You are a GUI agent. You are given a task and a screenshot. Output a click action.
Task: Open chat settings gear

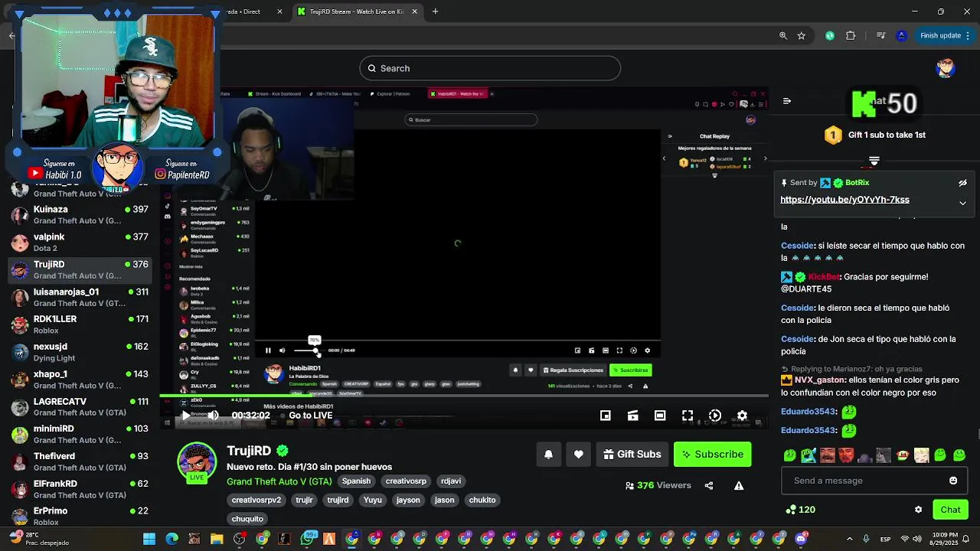pos(918,510)
